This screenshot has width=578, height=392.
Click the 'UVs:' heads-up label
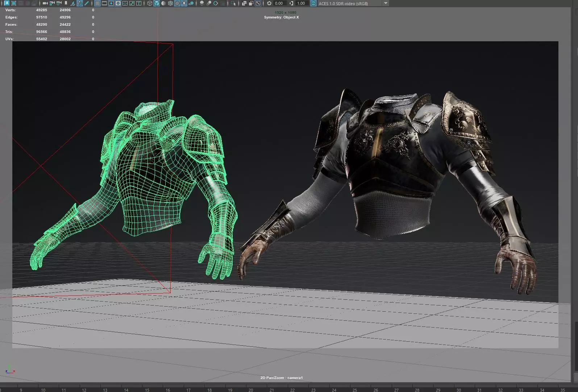pyautogui.click(x=9, y=39)
